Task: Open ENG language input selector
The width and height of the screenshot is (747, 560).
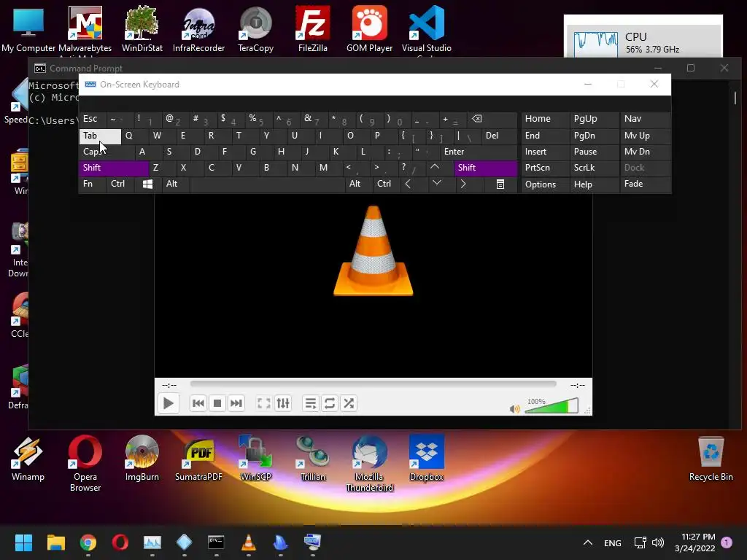Action: 613,542
